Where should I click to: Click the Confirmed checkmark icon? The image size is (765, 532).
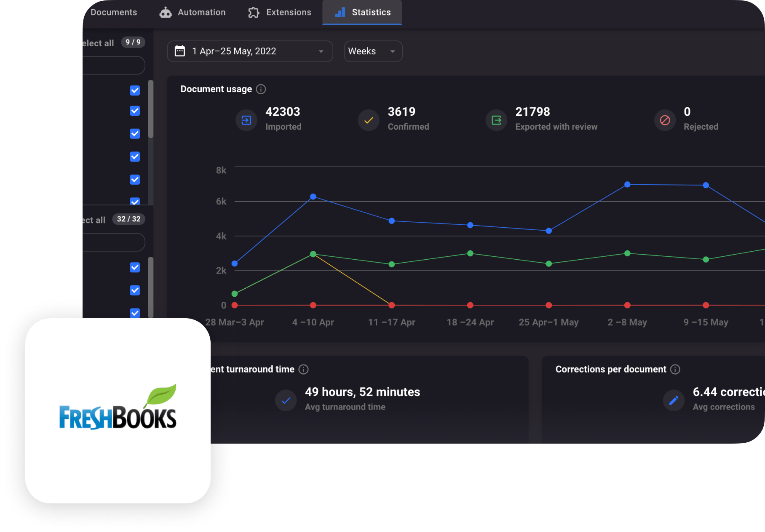point(369,120)
